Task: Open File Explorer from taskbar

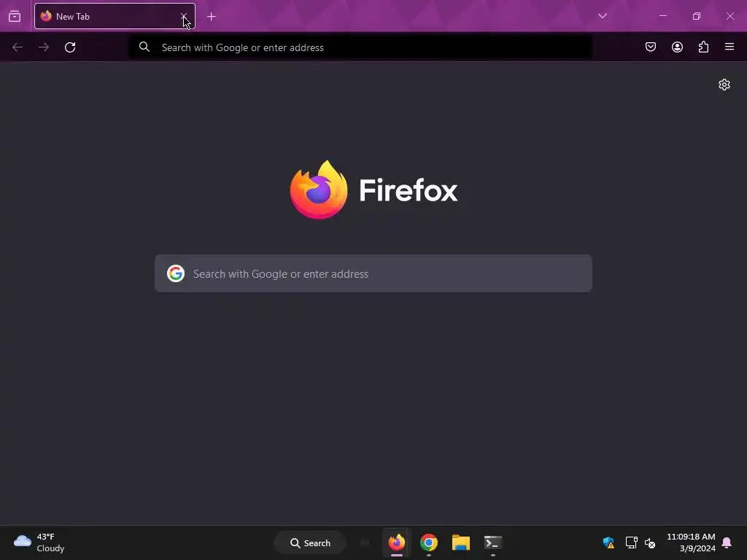Action: [461, 542]
